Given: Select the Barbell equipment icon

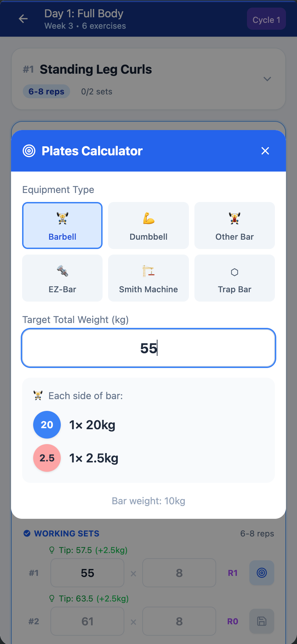Looking at the screenshot, I should pyautogui.click(x=62, y=218).
